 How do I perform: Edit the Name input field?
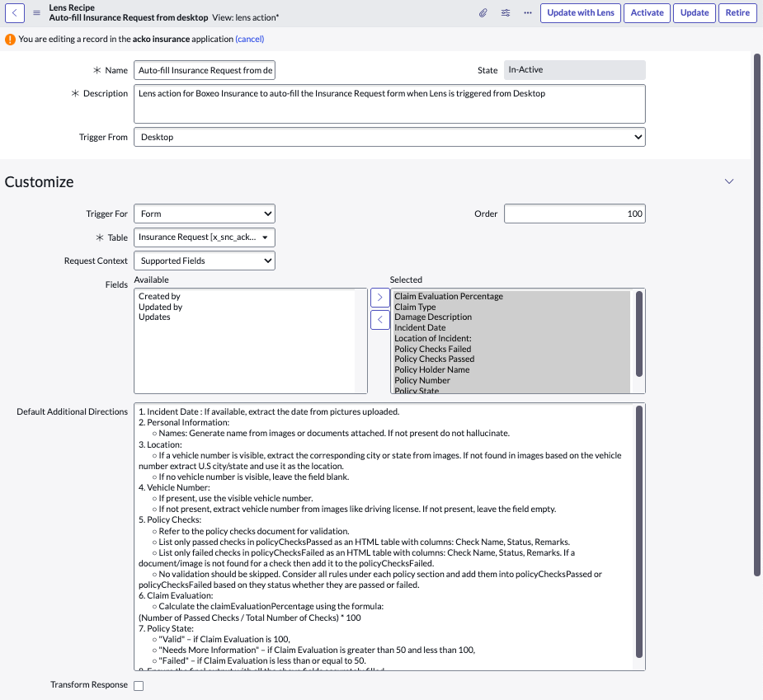205,70
